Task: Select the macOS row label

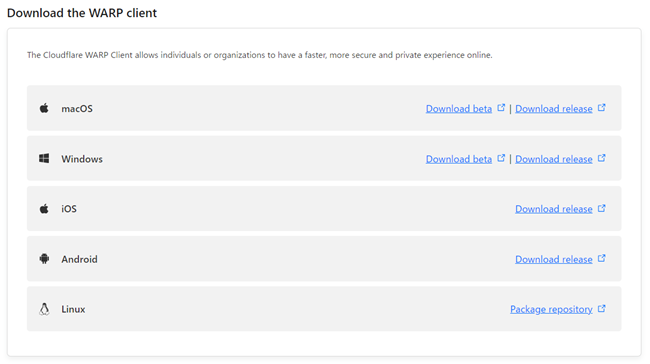Action: tap(77, 109)
